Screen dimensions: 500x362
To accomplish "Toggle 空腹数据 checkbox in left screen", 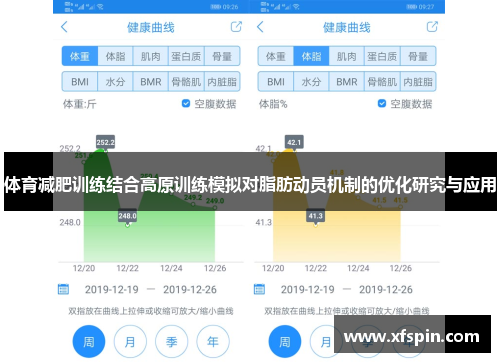I will [x=186, y=104].
